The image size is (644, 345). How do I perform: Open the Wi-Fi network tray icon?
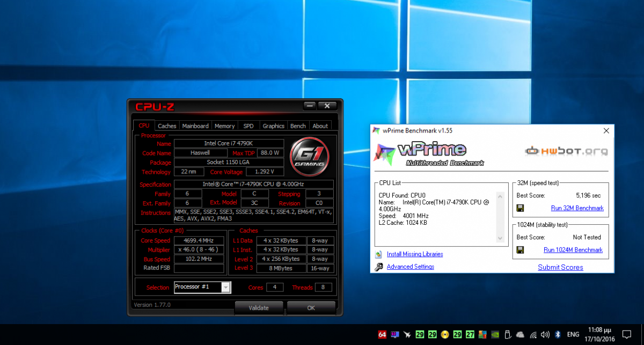pos(532,334)
